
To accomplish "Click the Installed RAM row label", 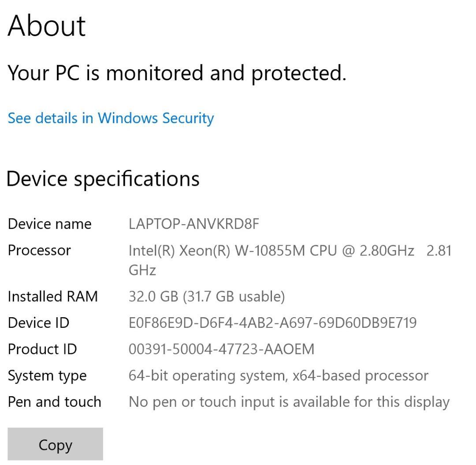I will (x=53, y=296).
